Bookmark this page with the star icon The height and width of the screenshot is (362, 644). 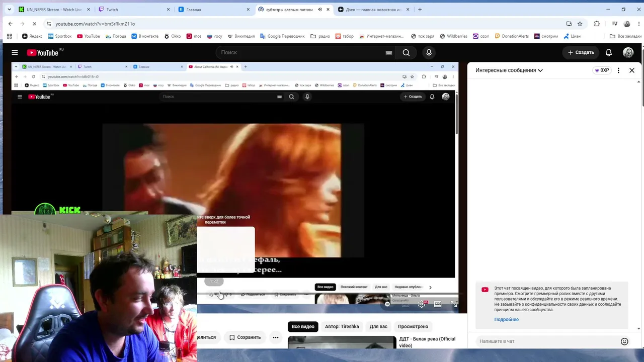click(x=580, y=24)
